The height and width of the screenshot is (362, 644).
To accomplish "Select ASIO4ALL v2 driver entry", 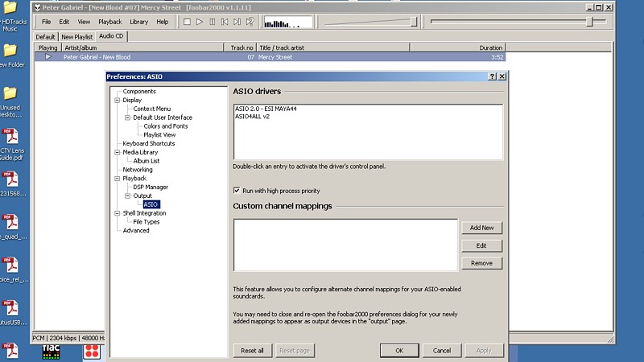I will [255, 116].
